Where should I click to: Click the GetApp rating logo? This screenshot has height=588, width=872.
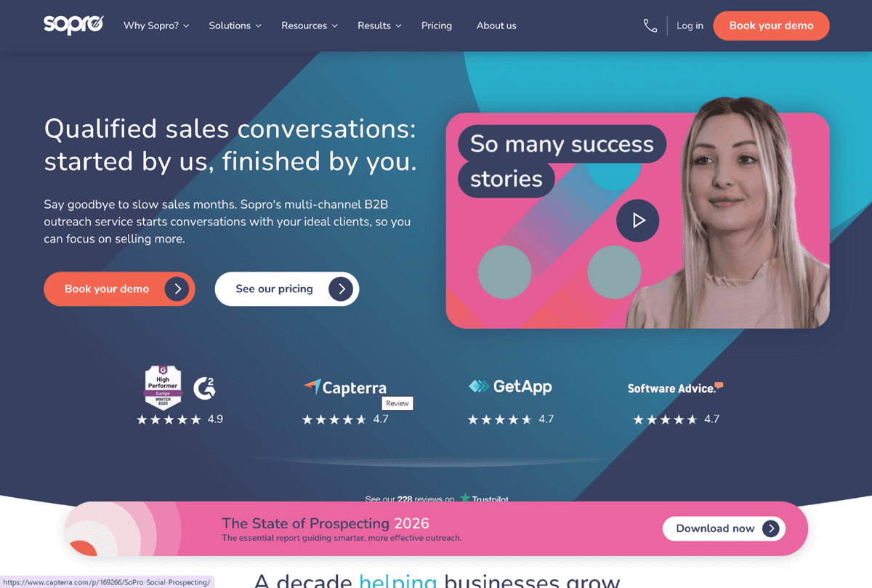click(510, 387)
